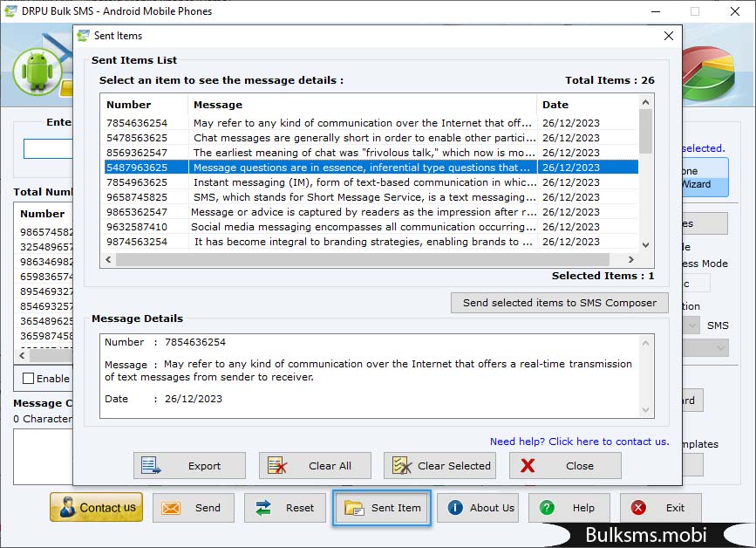Click the message text area in main window

tap(43, 456)
